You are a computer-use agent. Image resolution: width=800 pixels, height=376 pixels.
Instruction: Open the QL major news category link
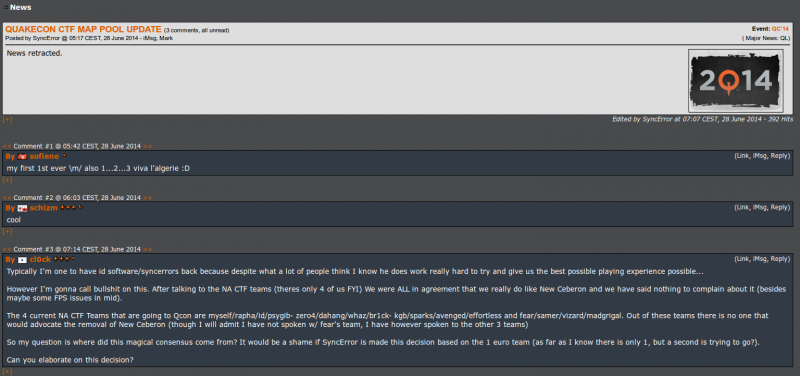(784, 38)
